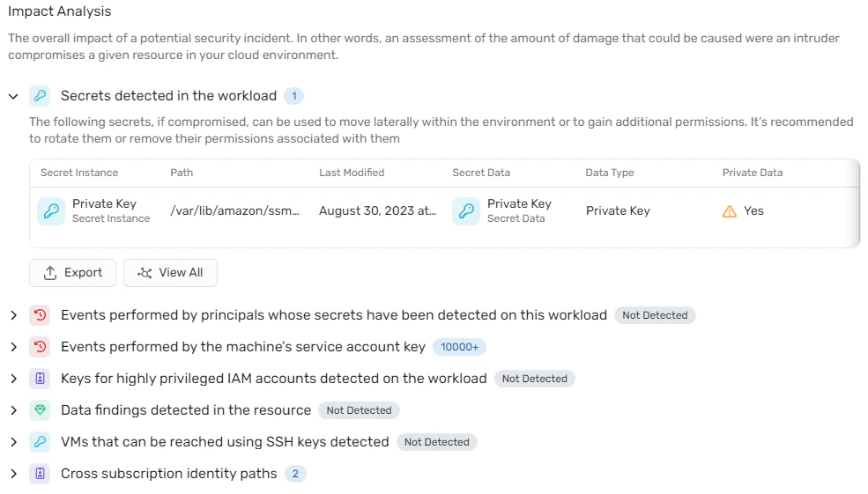Click the red history icon for principals events
Screen dimensions: 868x494
click(x=40, y=315)
